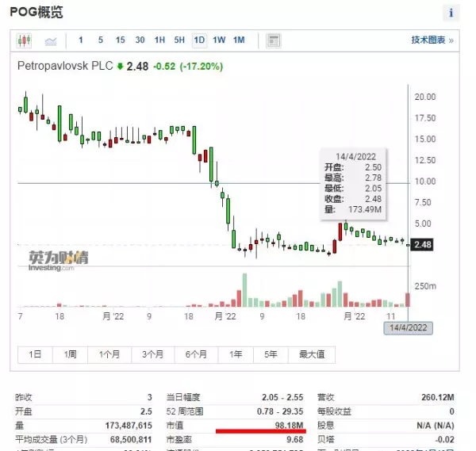Click the 10.00 price axis label

[x=425, y=182]
